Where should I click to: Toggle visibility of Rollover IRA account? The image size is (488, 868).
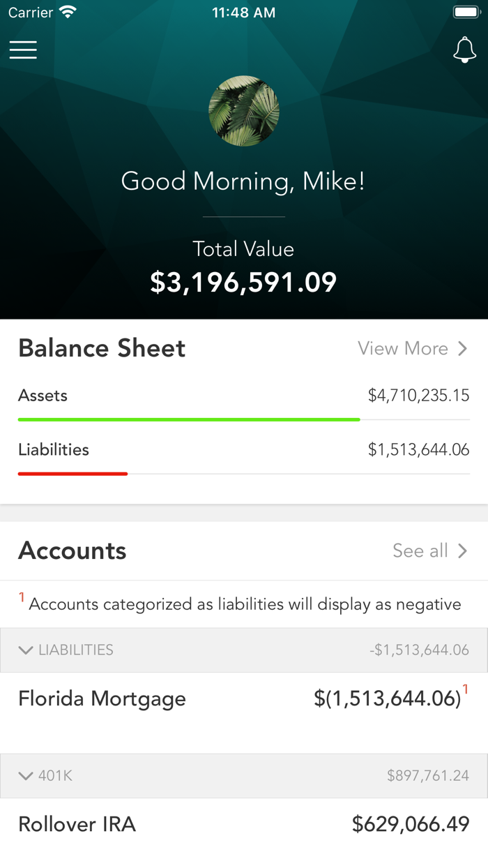(77, 824)
